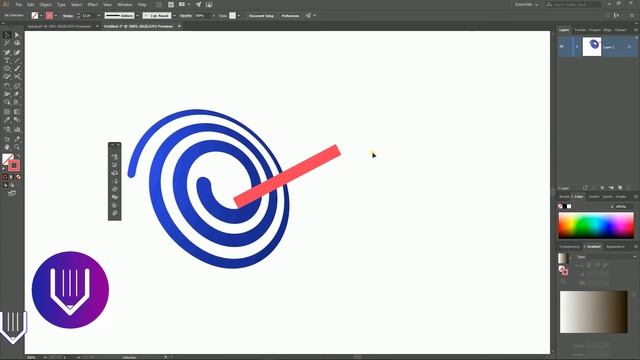The image size is (640, 360).
Task: Select the Shape Builder tool
Action: pyautogui.click(x=7, y=102)
